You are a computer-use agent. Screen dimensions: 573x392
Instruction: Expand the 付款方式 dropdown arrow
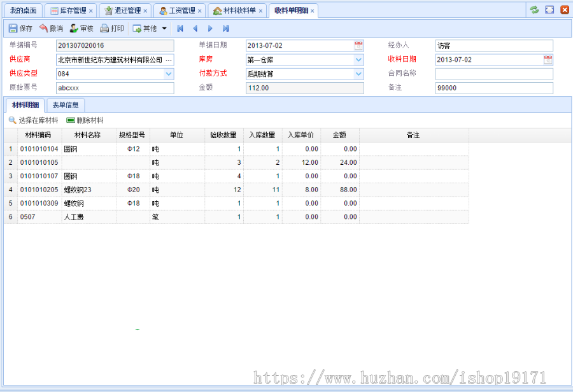[x=358, y=74]
